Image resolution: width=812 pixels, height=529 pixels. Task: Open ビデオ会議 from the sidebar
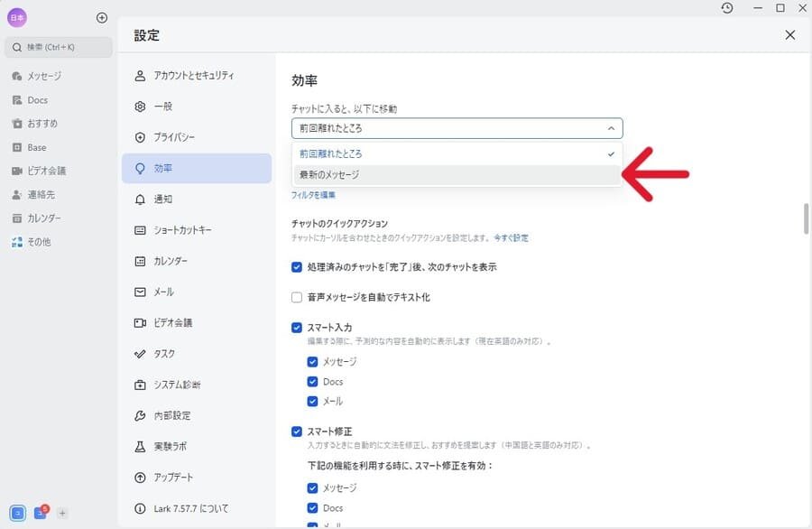(x=41, y=171)
